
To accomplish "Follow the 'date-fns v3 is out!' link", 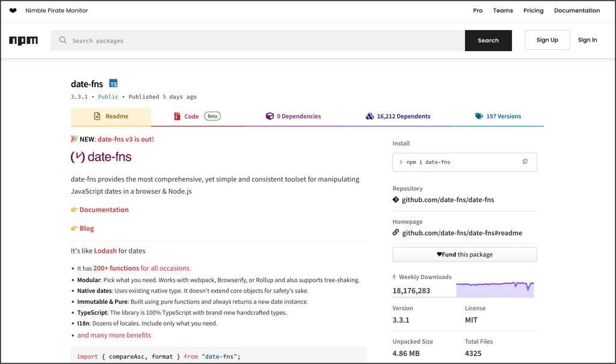I will point(126,139).
